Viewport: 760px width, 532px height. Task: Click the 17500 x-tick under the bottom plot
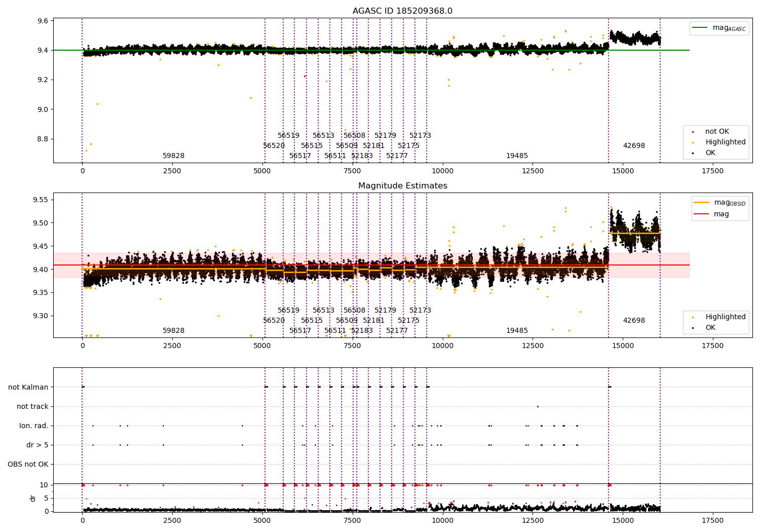tap(712, 521)
